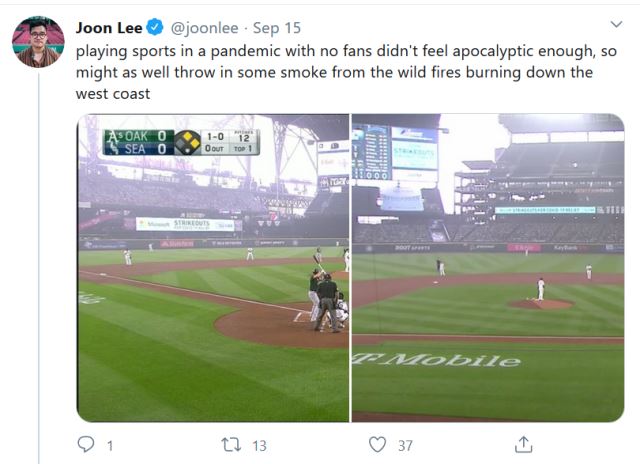Click the pitcher standing on the mound
640x464 pixels.
[x=541, y=289]
